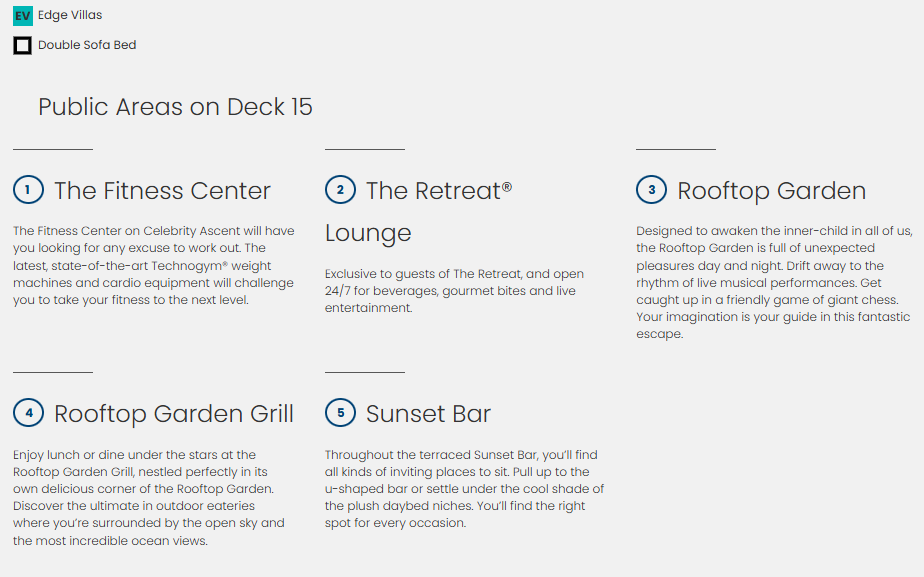Screen dimensions: 924x577
Task: Open The Fitness Center heading
Action: coord(162,191)
